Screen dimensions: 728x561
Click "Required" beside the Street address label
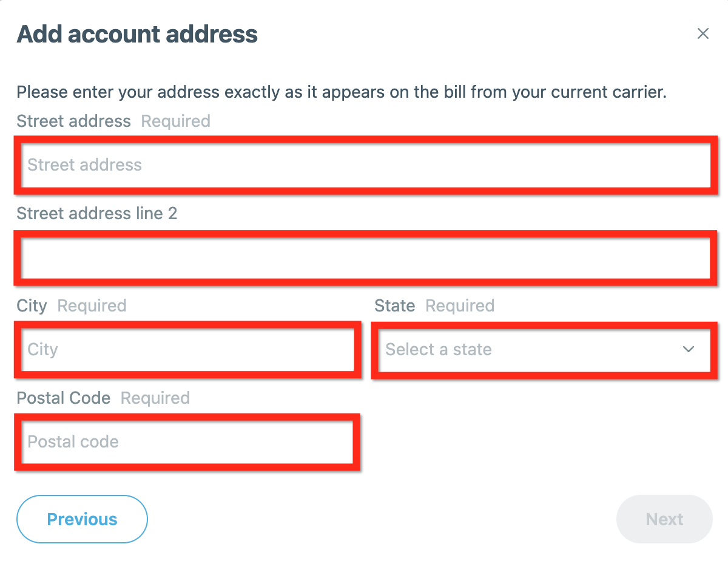175,121
